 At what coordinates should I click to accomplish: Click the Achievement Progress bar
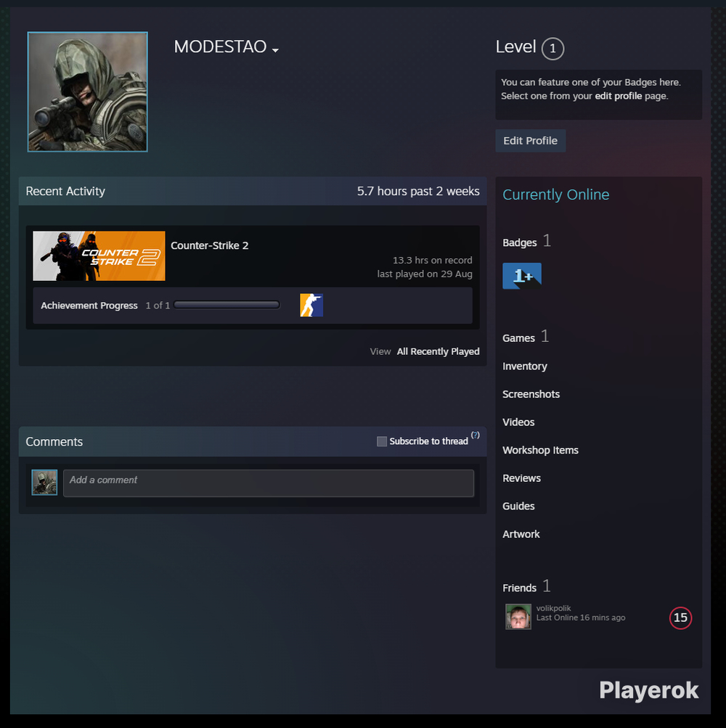pyautogui.click(x=227, y=305)
